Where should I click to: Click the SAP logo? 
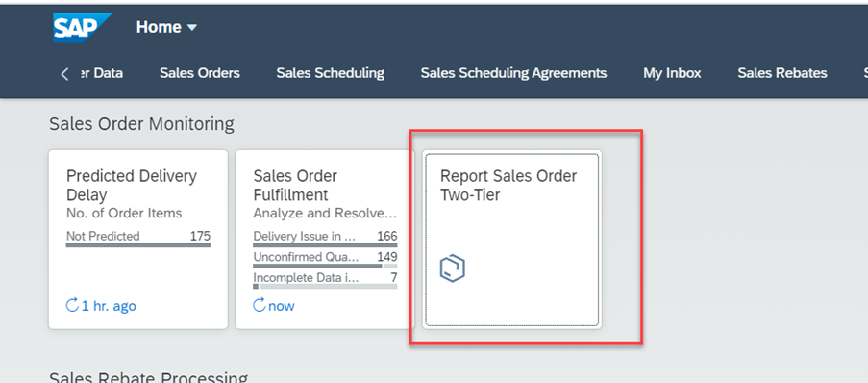(83, 27)
